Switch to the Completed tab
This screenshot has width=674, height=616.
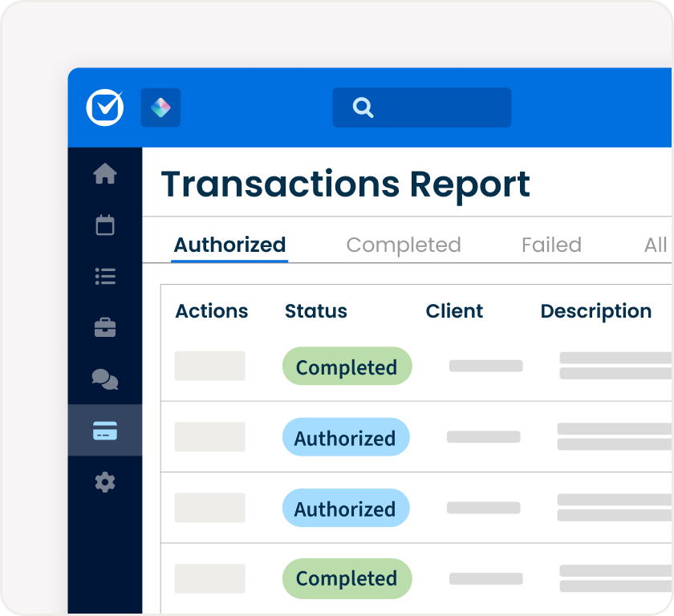(404, 245)
